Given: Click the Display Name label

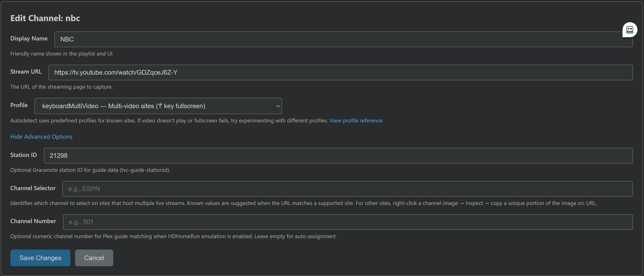Looking at the screenshot, I should pos(29,39).
